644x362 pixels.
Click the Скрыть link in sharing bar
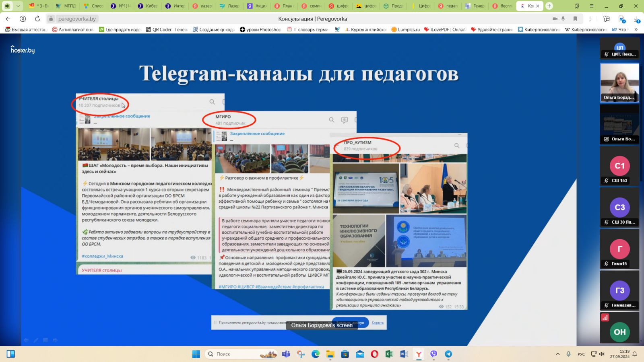click(378, 323)
